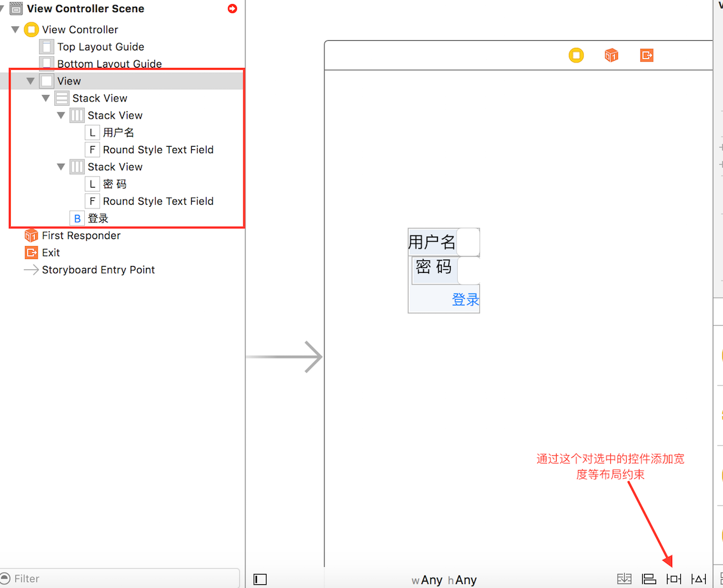Open the Align constraints popover
Image resolution: width=723 pixels, height=588 pixels.
649,578
